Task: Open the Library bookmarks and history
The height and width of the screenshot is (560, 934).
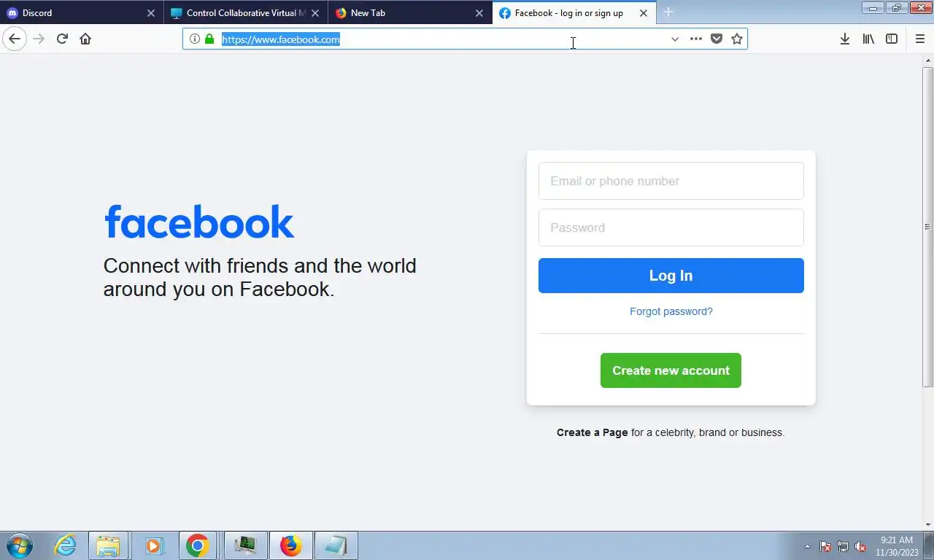Action: (868, 39)
